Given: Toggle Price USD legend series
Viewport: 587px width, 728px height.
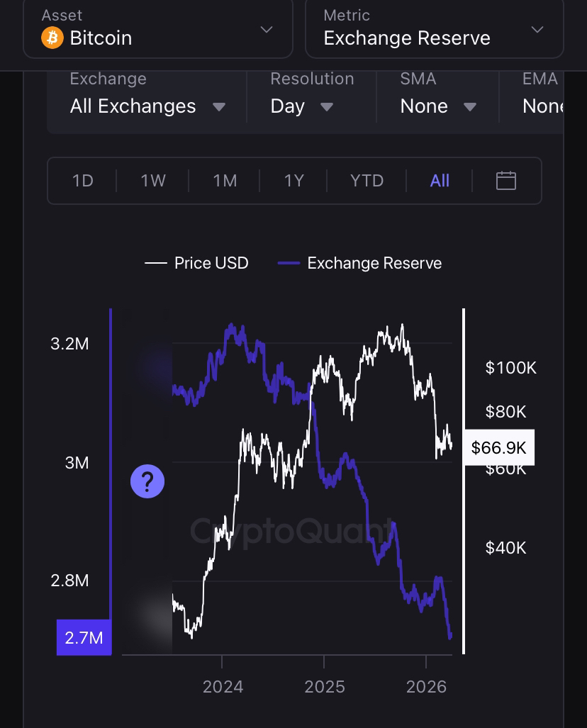Looking at the screenshot, I should 197,263.
